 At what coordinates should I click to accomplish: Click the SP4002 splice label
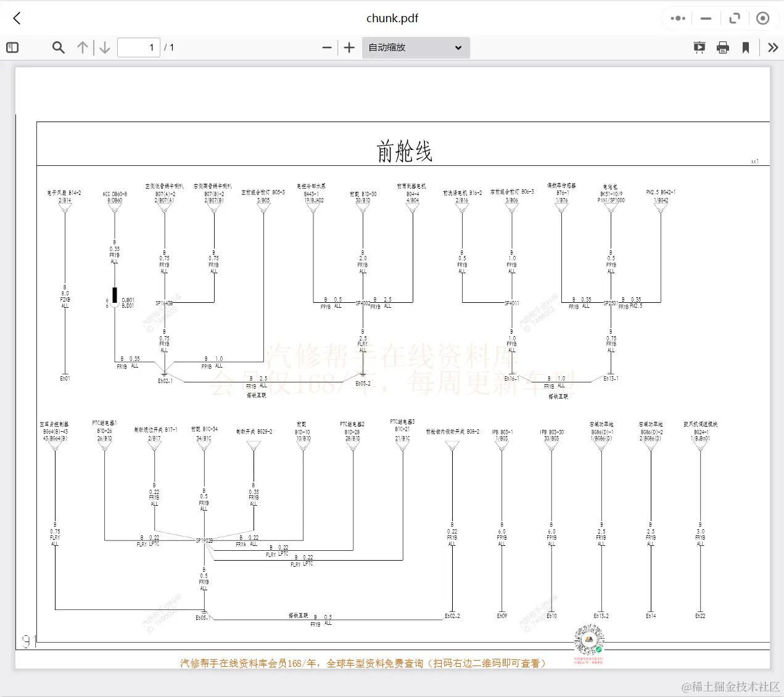pyautogui.click(x=363, y=303)
